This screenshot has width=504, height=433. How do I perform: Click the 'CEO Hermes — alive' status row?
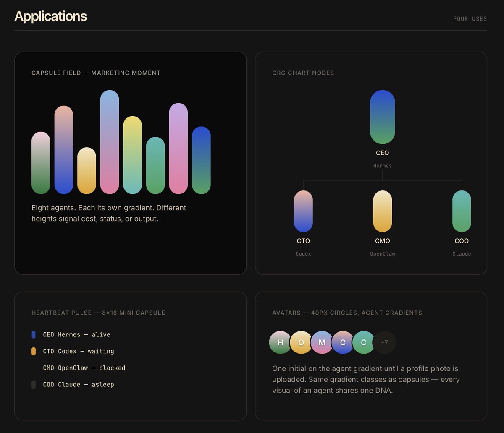[71, 334]
